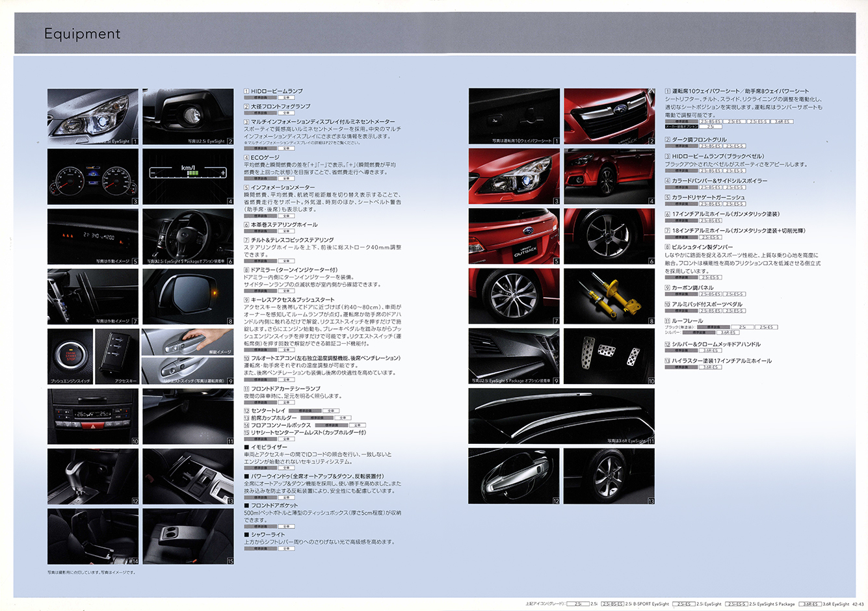Image resolution: width=868 pixels, height=611 pixels.
Task: Select the carbon-look panel interior photo
Action: click(514, 356)
